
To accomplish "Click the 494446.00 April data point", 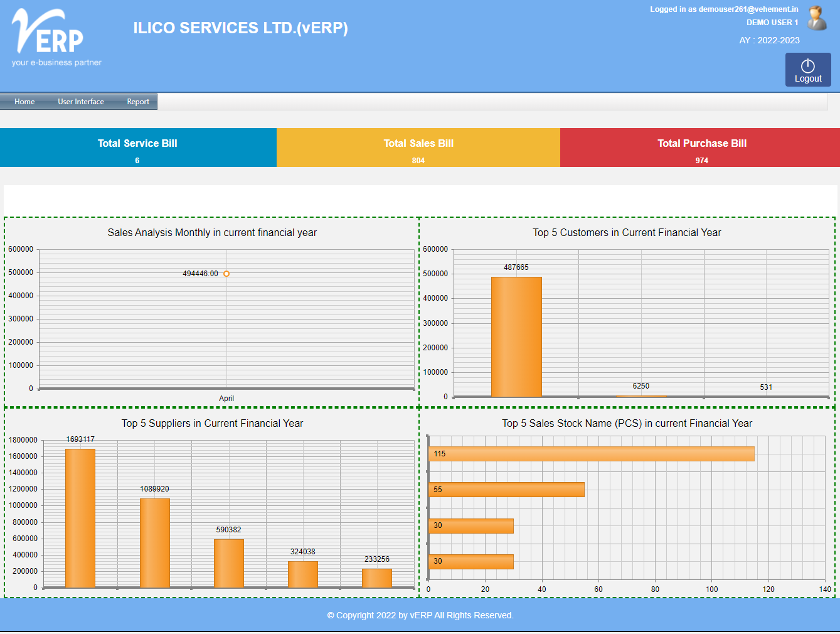I will click(226, 274).
